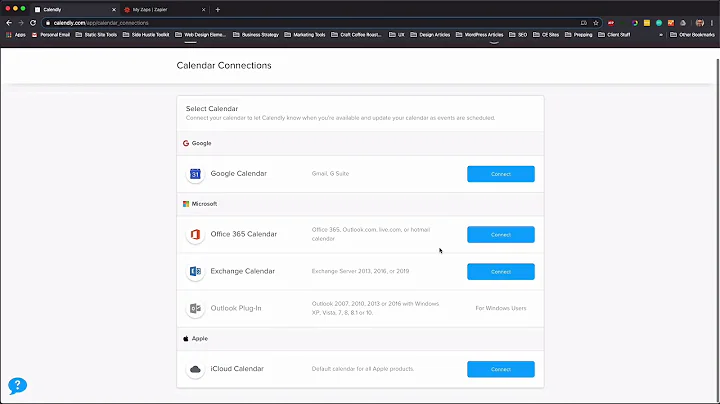The height and width of the screenshot is (404, 720).
Task: Click the red AdBlock extension icon
Action: (611, 22)
